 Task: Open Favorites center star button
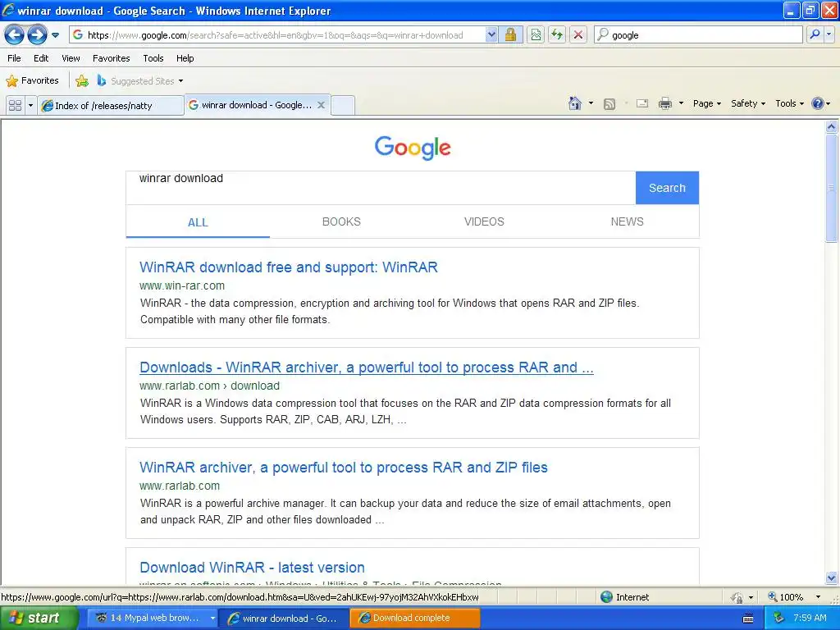(32, 81)
